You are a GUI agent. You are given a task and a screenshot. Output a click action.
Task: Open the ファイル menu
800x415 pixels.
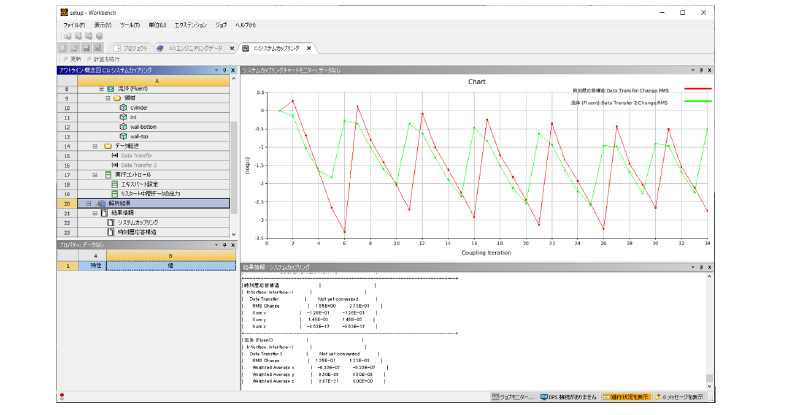click(x=74, y=22)
